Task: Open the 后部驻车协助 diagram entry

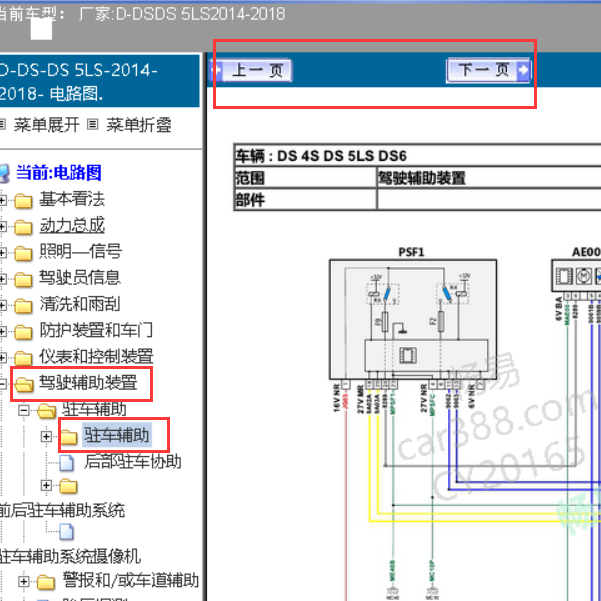Action: click(x=133, y=461)
